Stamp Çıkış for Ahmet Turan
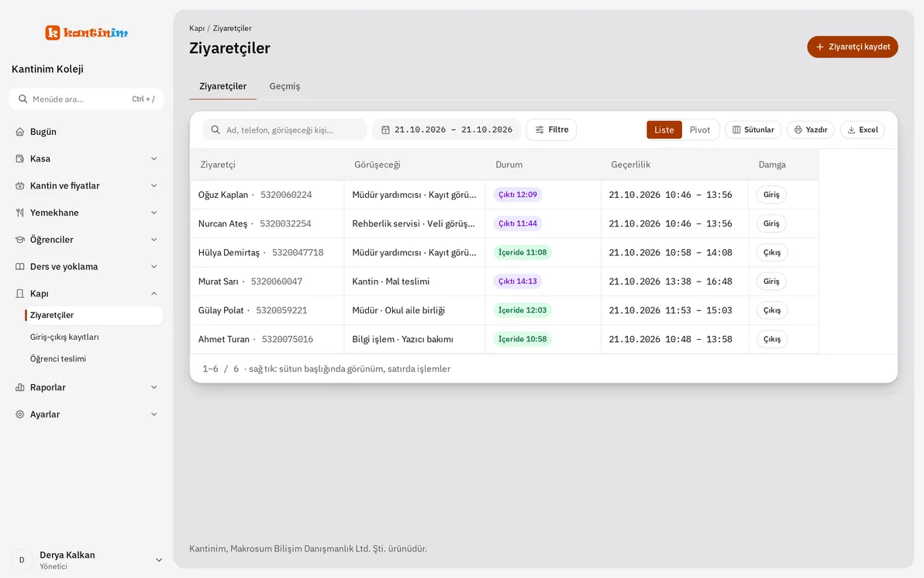Viewport: 924px width, 578px height. click(x=772, y=339)
